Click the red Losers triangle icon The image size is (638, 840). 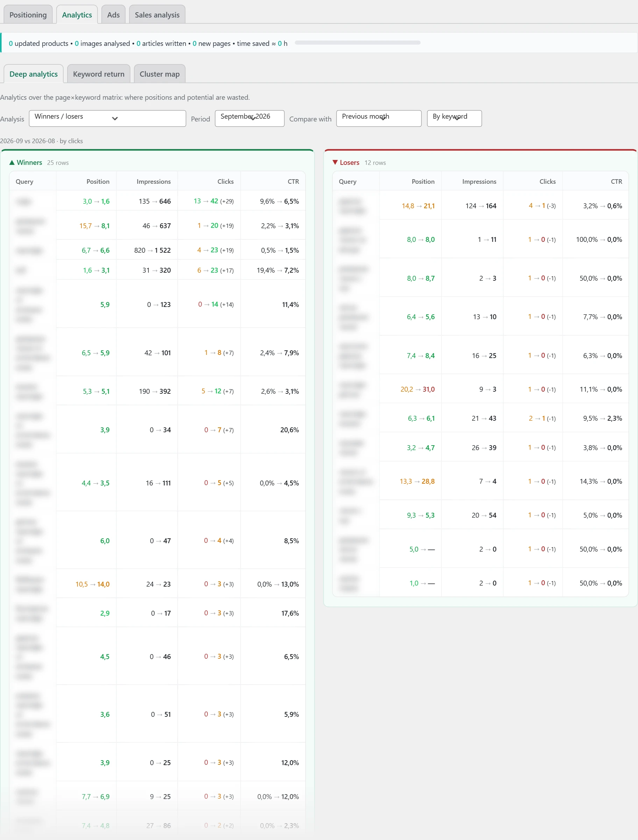[335, 163]
